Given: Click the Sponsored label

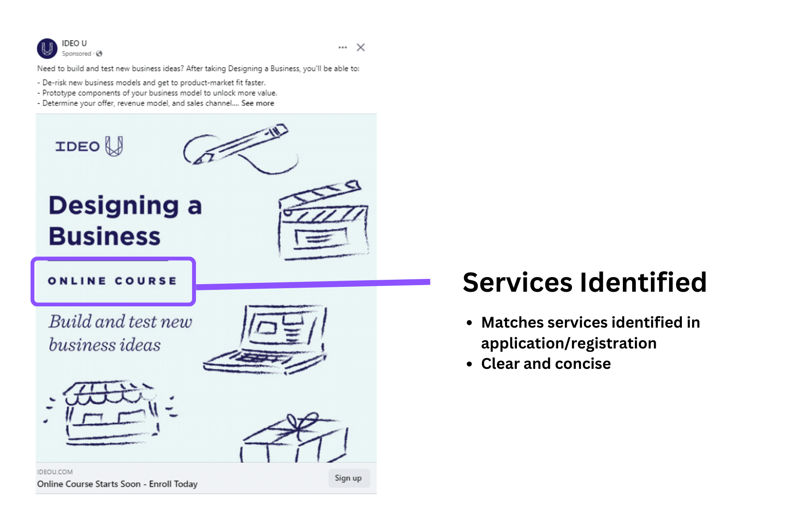Looking at the screenshot, I should pos(76,54).
